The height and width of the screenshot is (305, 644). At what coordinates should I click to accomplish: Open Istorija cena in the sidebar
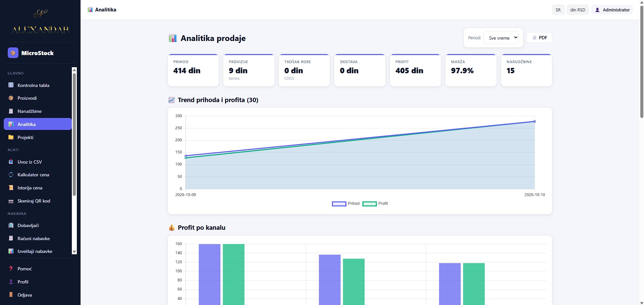38,188
